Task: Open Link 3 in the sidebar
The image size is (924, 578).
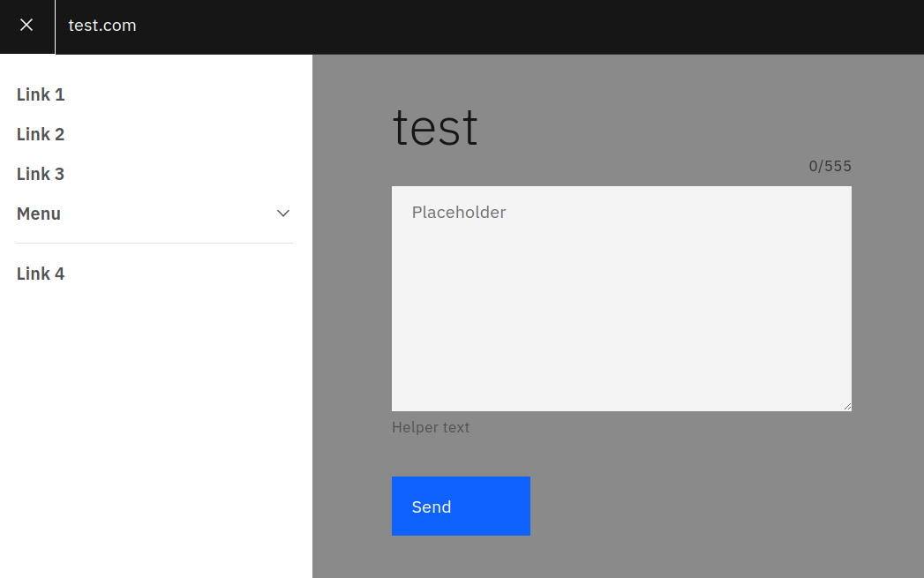Action: click(x=41, y=173)
